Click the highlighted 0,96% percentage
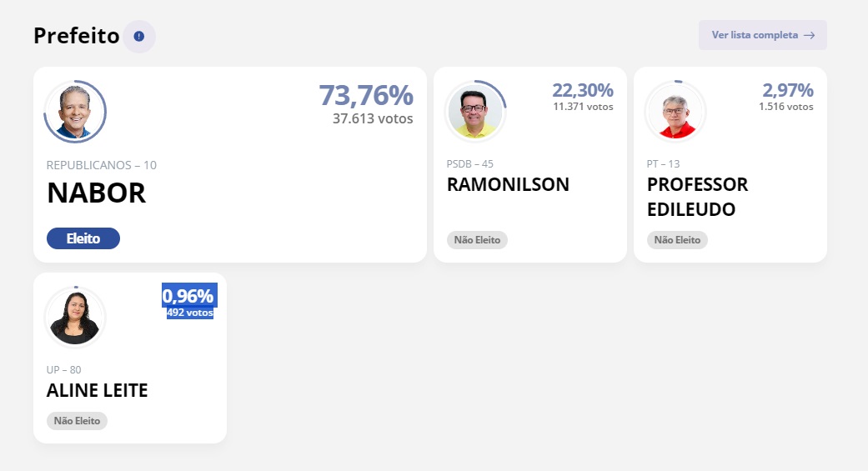 pos(188,296)
